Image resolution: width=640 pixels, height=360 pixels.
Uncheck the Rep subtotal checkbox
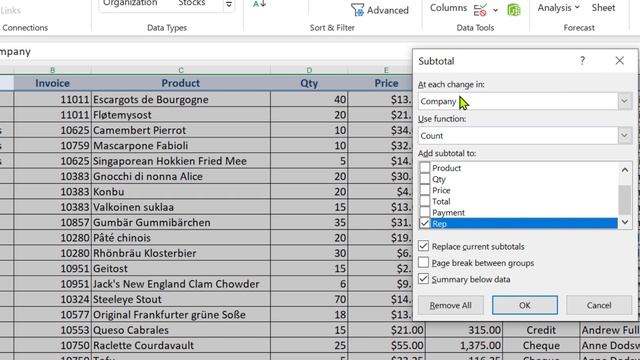425,223
